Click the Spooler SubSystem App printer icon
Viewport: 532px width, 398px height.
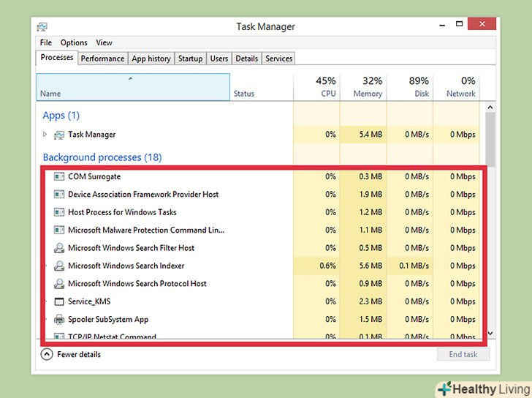click(x=59, y=320)
